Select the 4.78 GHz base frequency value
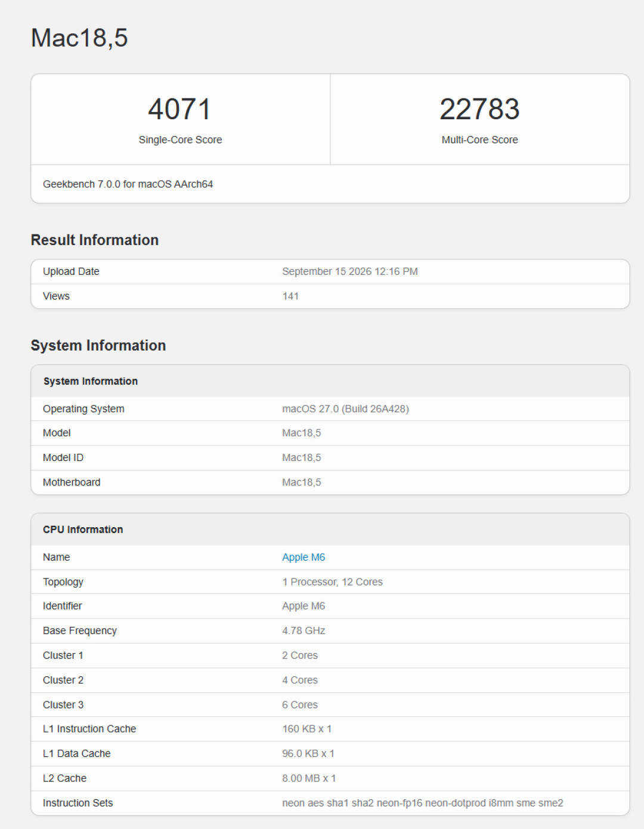The image size is (644, 829). click(304, 631)
